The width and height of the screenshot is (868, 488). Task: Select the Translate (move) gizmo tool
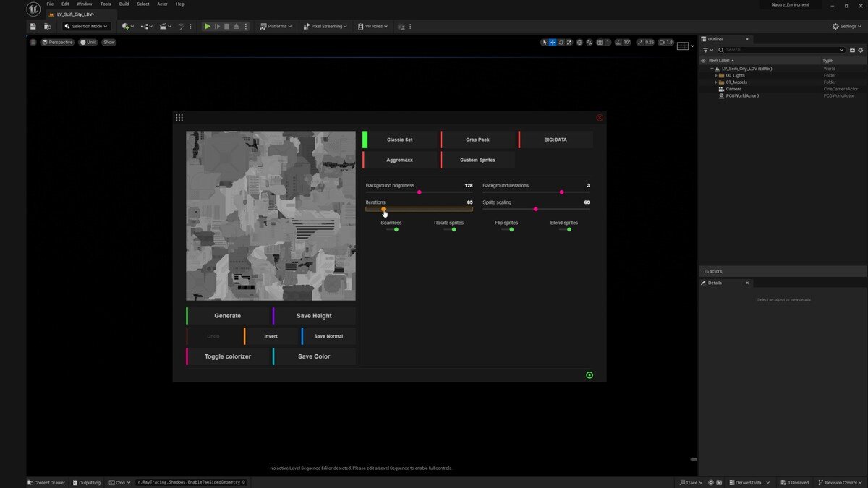coord(553,43)
